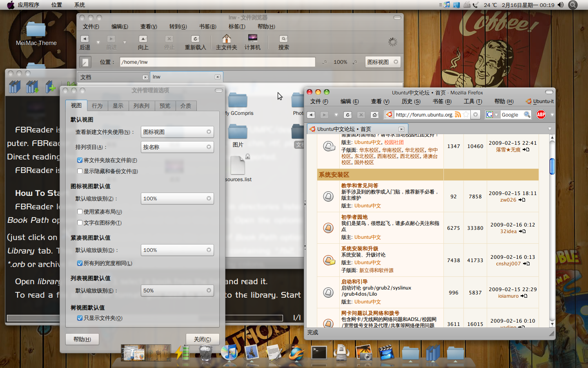The width and height of the screenshot is (588, 368).
Task: Open the My GCompris folder icon
Action: (238, 100)
